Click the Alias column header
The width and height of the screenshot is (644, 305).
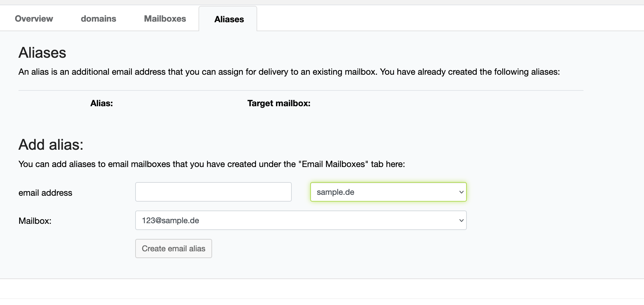[102, 103]
